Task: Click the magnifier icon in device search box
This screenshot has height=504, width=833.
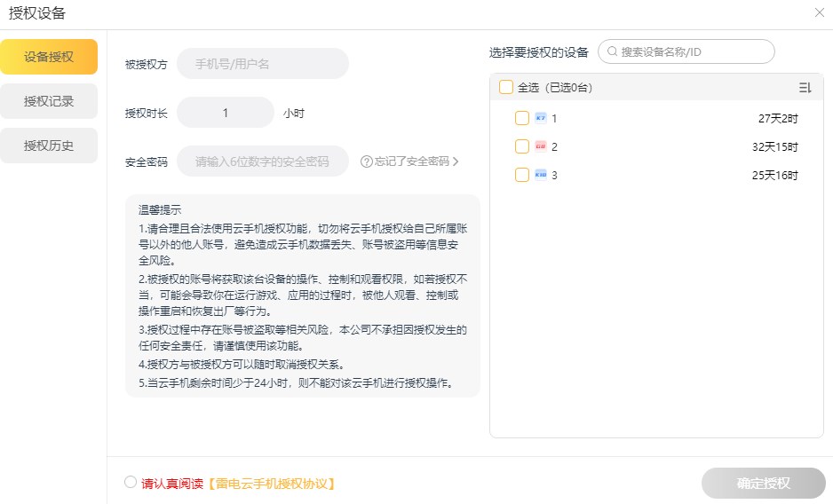Action: (611, 52)
